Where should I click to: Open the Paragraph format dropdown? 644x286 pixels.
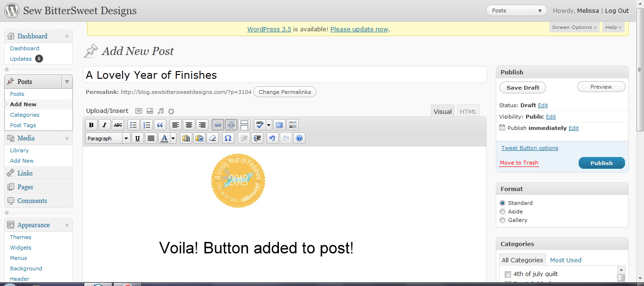coord(107,138)
